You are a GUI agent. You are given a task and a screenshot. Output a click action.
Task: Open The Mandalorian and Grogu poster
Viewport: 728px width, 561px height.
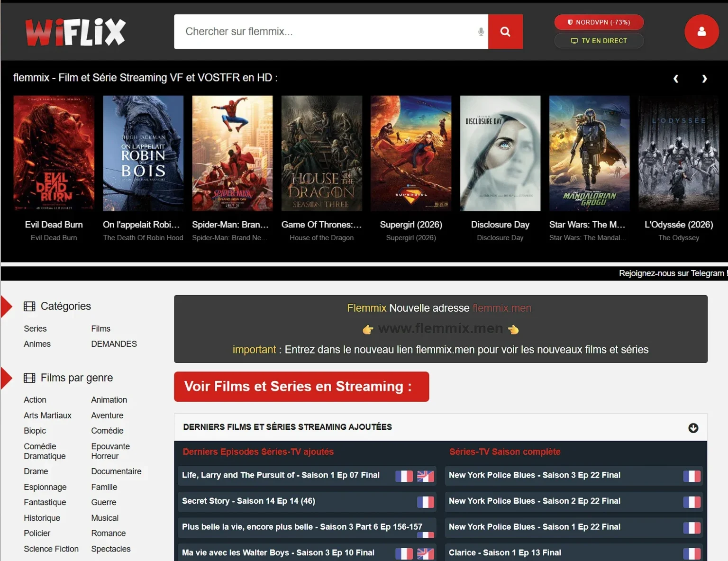590,153
